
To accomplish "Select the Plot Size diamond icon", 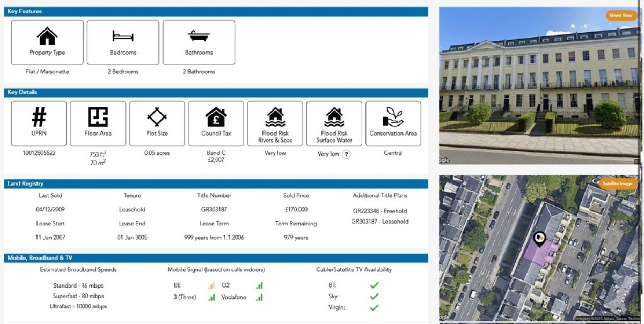I will 157,116.
